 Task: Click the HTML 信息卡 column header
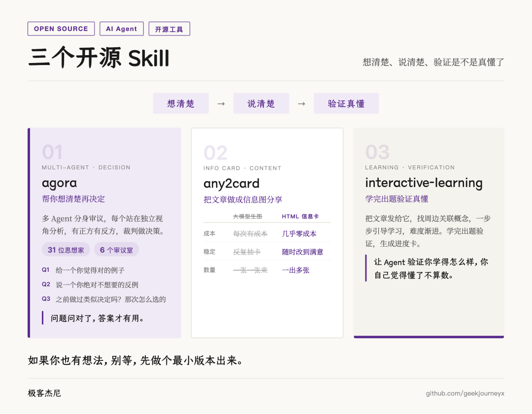300,216
